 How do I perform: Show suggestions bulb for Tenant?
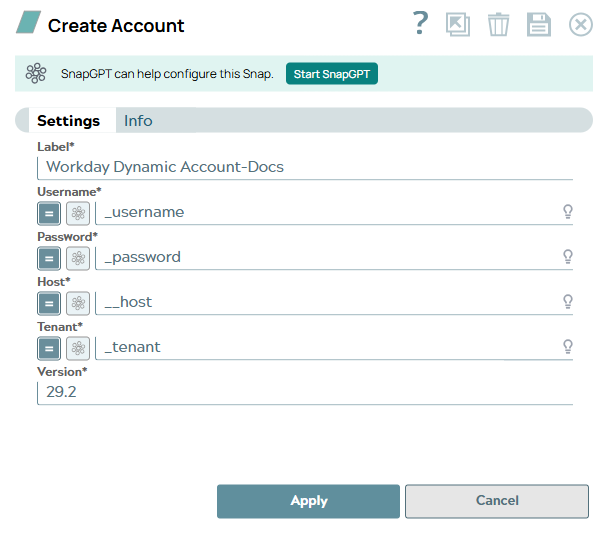click(x=568, y=347)
